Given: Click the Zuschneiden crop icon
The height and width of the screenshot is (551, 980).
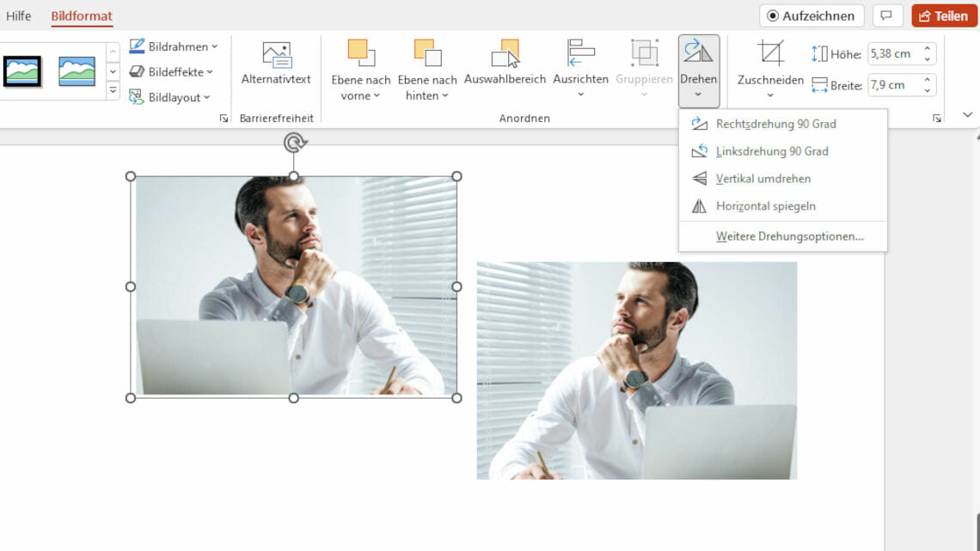Looking at the screenshot, I should (770, 53).
